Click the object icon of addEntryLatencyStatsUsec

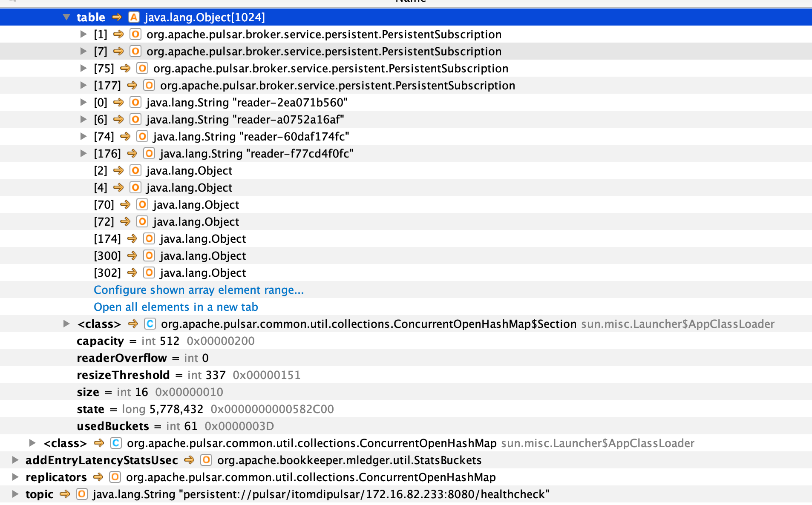tap(206, 460)
